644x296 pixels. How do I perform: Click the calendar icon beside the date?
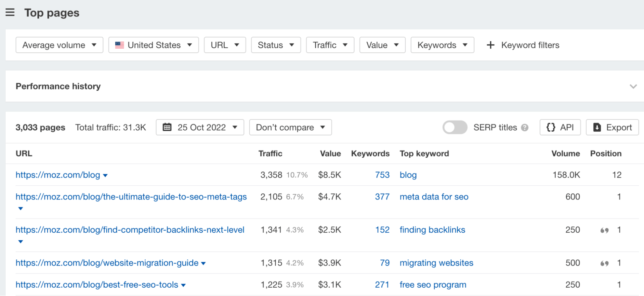[x=167, y=127]
